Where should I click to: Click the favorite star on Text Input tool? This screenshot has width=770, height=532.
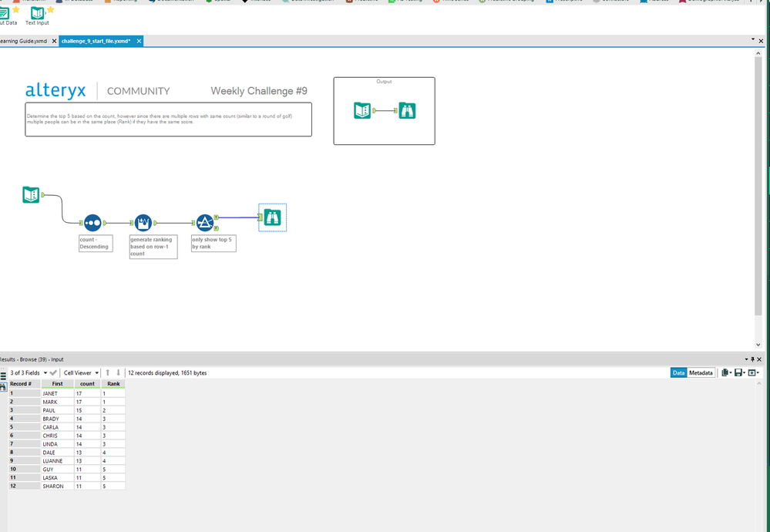pos(50,9)
